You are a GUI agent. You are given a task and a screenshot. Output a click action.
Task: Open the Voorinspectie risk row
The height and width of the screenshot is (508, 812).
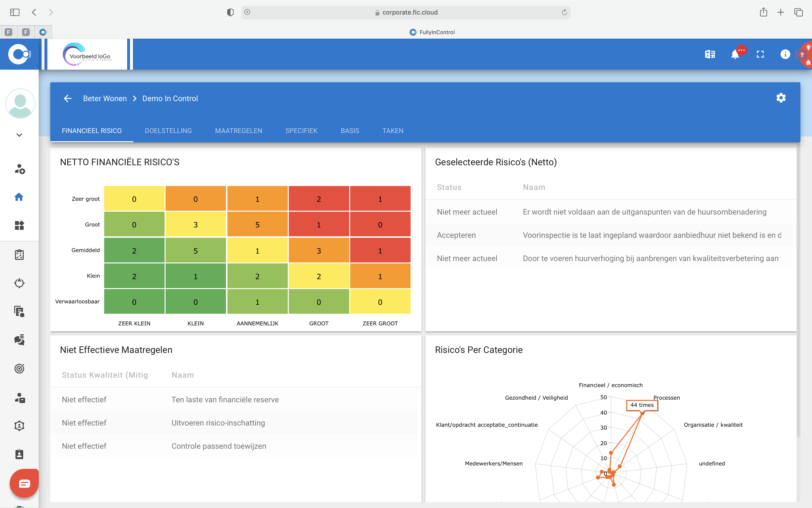click(609, 235)
